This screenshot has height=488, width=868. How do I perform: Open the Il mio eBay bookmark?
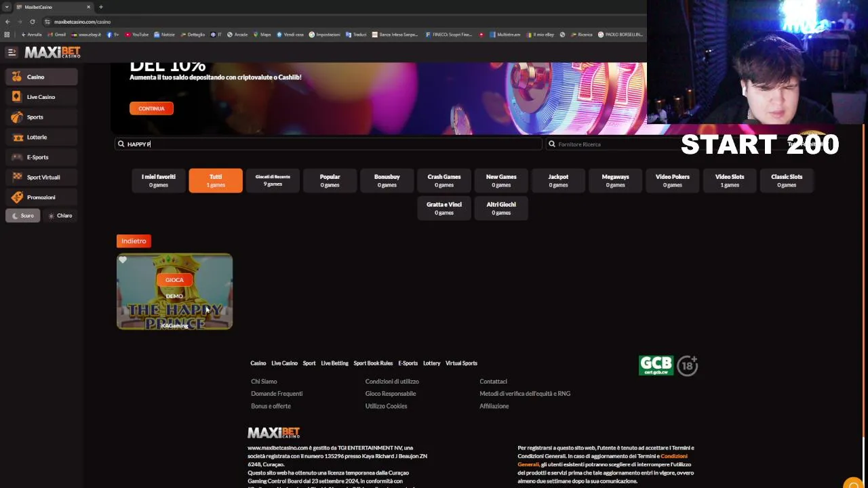540,35
